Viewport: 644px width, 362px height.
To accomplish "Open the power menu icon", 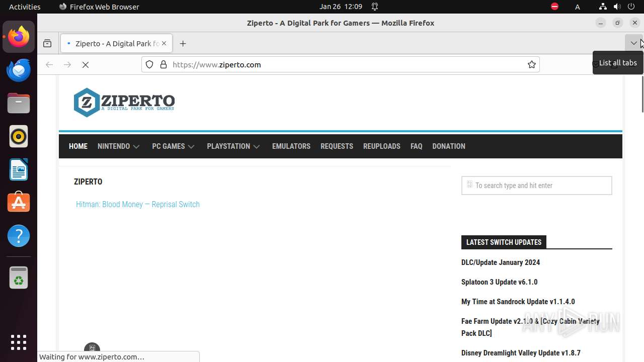I will [631, 7].
